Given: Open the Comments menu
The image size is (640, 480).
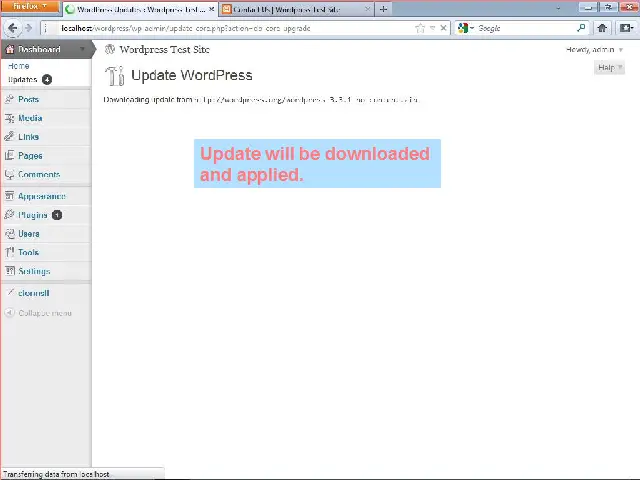Looking at the screenshot, I should coord(39,174).
